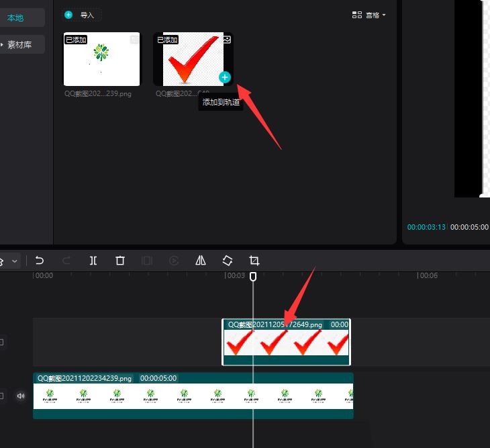
Task: Open the 宫格 grid view dropdown
Action: (x=369, y=15)
